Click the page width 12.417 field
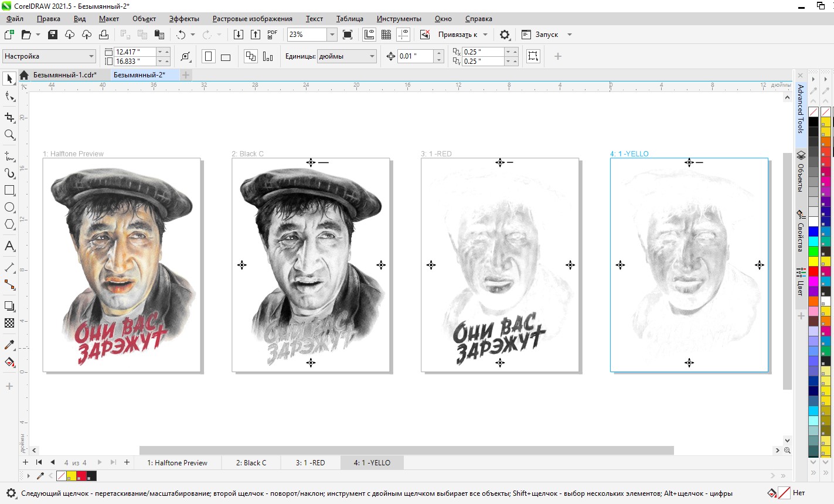Image resolution: width=834 pixels, height=504 pixels. click(x=134, y=52)
